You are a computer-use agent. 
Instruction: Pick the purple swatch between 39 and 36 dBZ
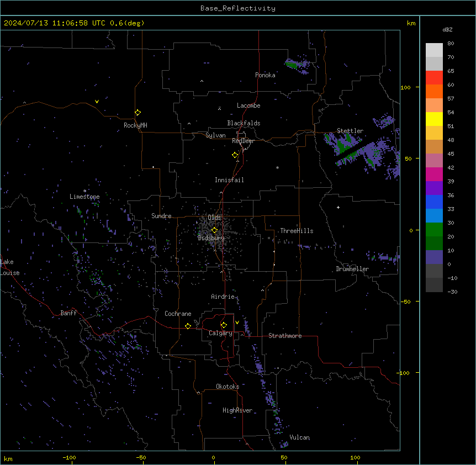[434, 188]
